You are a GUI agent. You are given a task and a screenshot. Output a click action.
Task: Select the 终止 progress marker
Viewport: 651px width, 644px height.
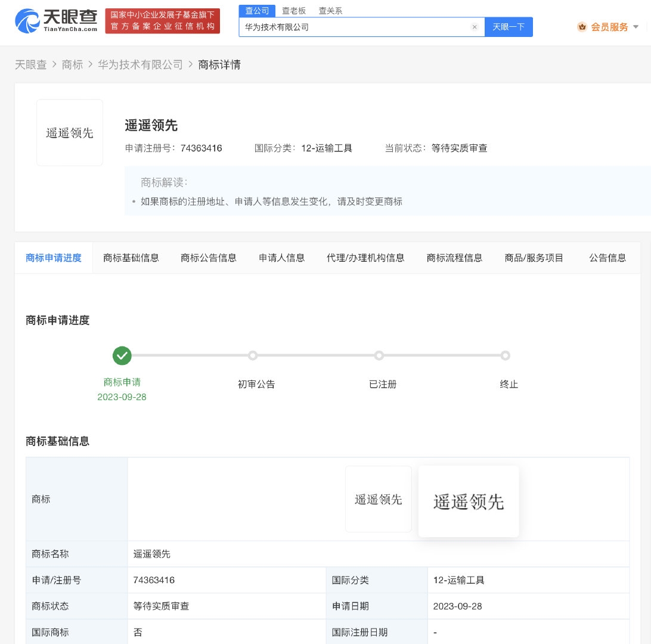(506, 355)
